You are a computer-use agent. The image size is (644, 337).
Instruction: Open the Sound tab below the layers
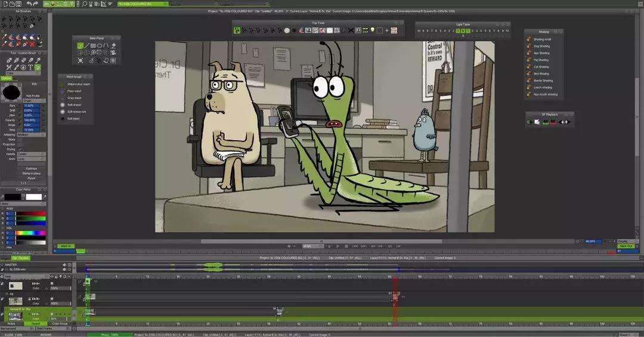[x=36, y=323]
